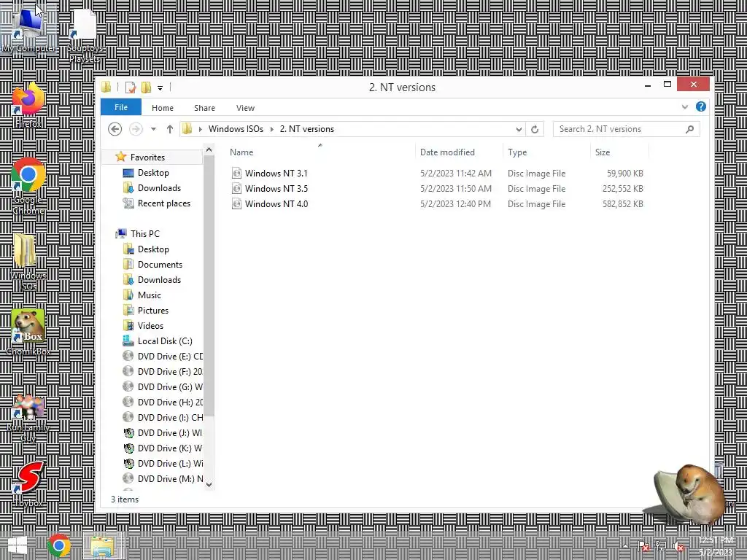Click the 2. NT versions breadcrumb
Screen dimensions: 747x560
click(x=307, y=129)
